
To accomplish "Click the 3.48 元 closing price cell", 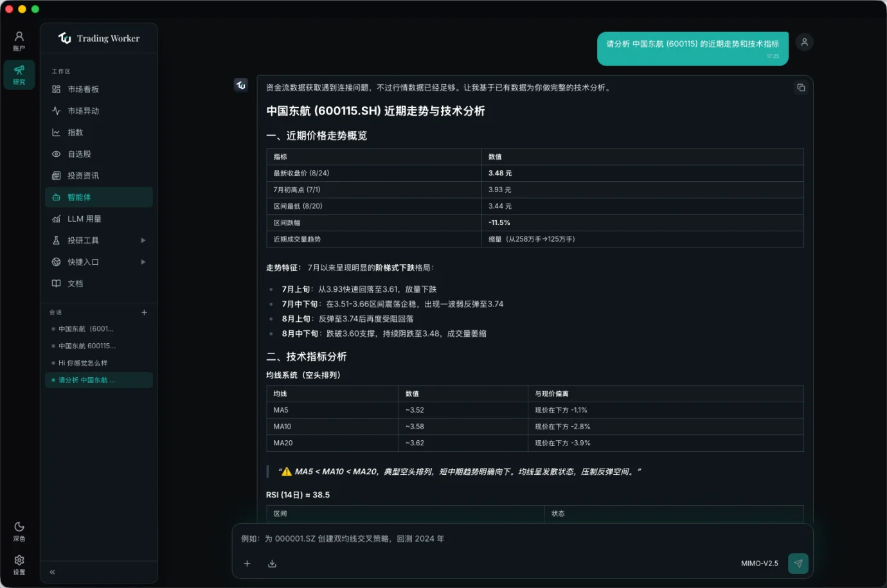I will coord(642,174).
